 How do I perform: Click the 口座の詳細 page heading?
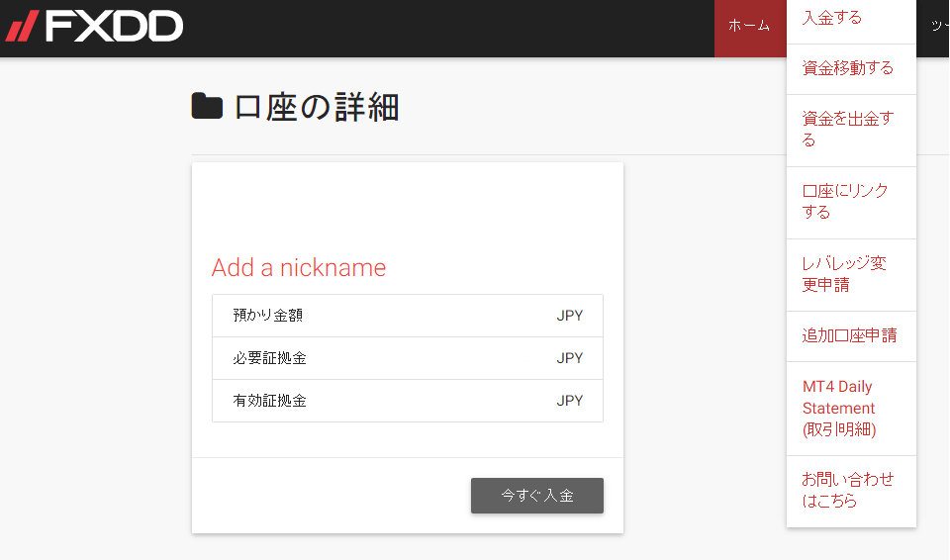coord(317,107)
